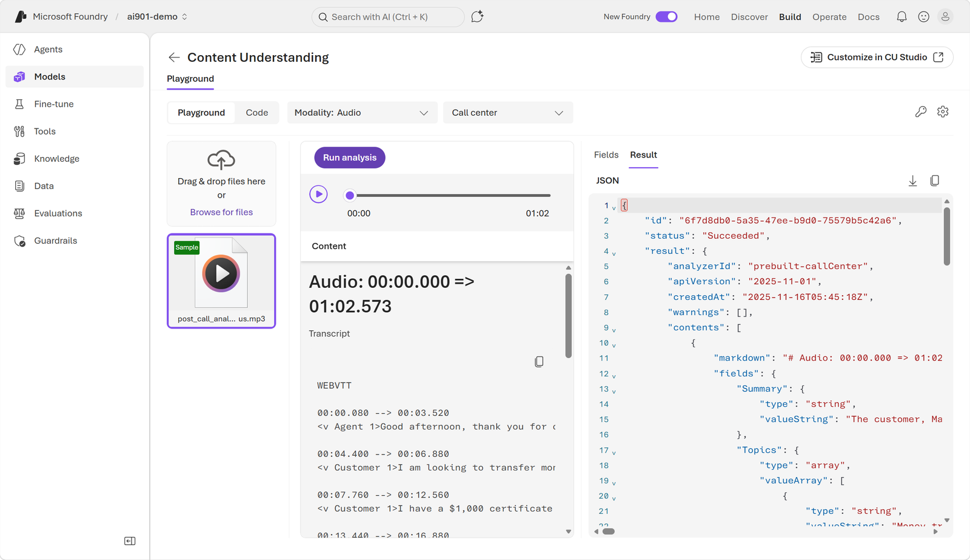Image resolution: width=970 pixels, height=560 pixels.
Task: Click the Browse for files link
Action: (x=221, y=212)
